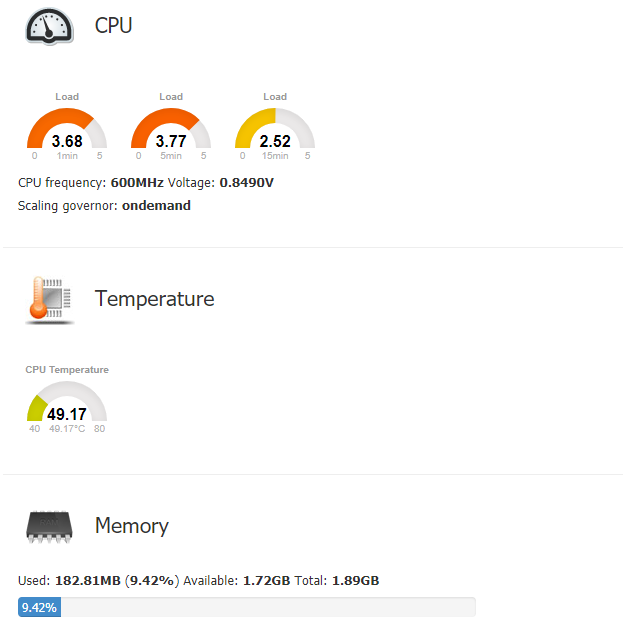The height and width of the screenshot is (634, 626).
Task: Click the Memory chip icon
Action: (49, 526)
